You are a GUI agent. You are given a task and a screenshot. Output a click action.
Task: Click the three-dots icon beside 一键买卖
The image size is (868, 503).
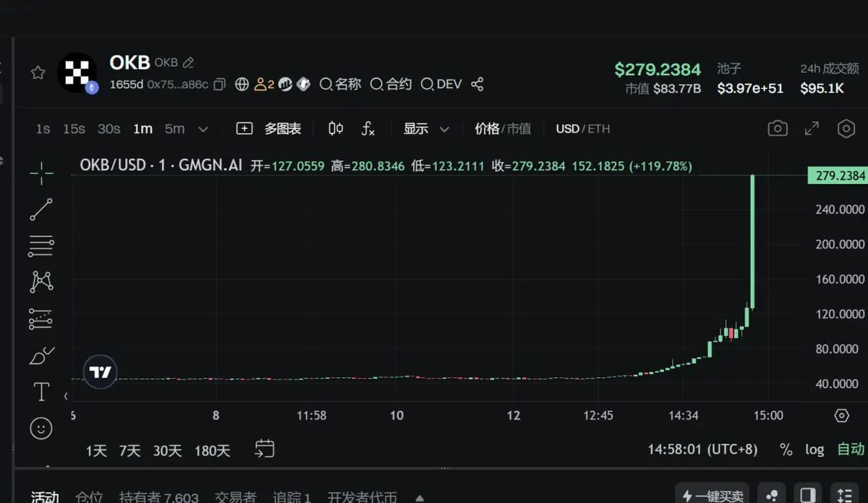[x=773, y=495]
